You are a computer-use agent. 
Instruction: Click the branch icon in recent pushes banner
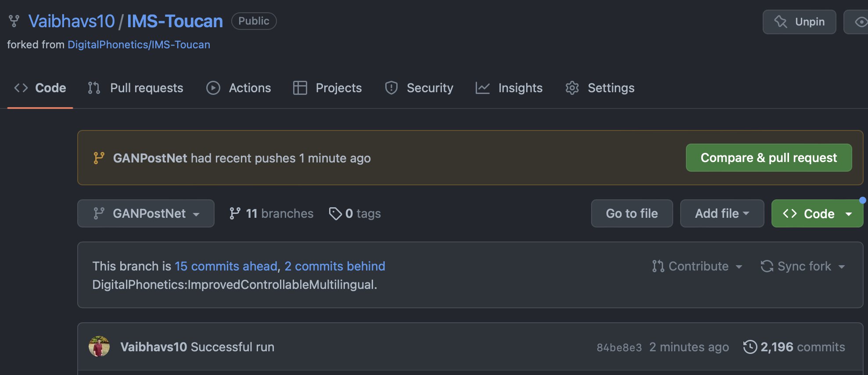[x=99, y=158]
